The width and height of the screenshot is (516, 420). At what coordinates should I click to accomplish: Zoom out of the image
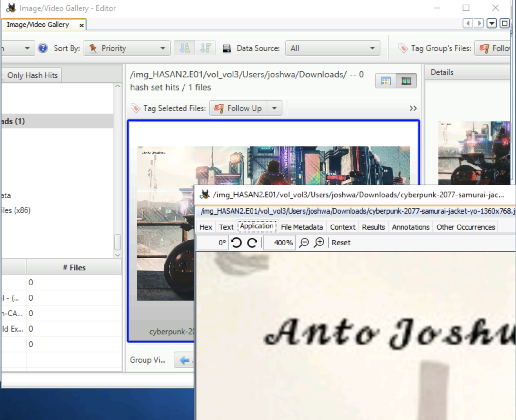[304, 243]
